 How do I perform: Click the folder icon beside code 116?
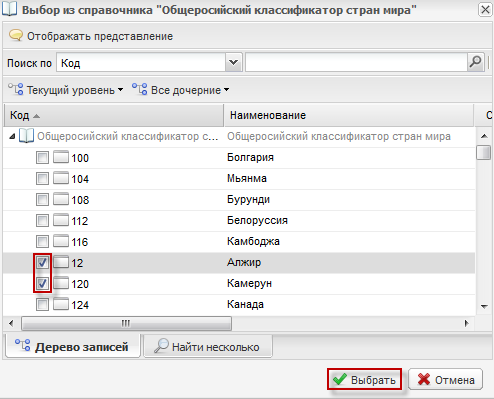[x=61, y=241]
